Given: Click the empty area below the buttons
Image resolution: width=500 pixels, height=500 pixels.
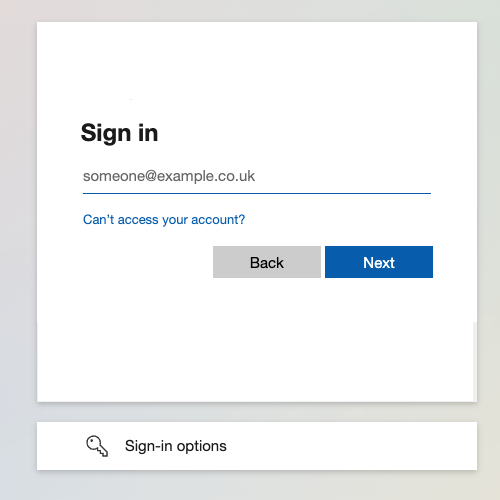Looking at the screenshot, I should click(257, 340).
